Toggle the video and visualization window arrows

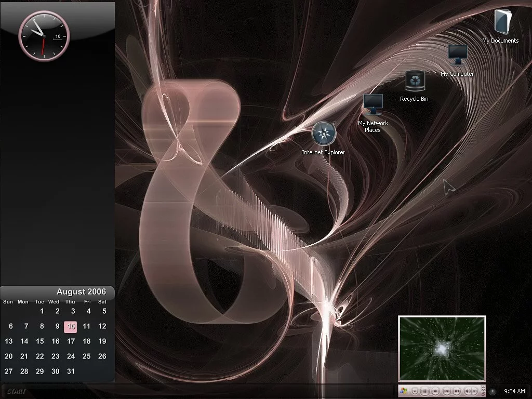pyautogui.click(x=483, y=388)
